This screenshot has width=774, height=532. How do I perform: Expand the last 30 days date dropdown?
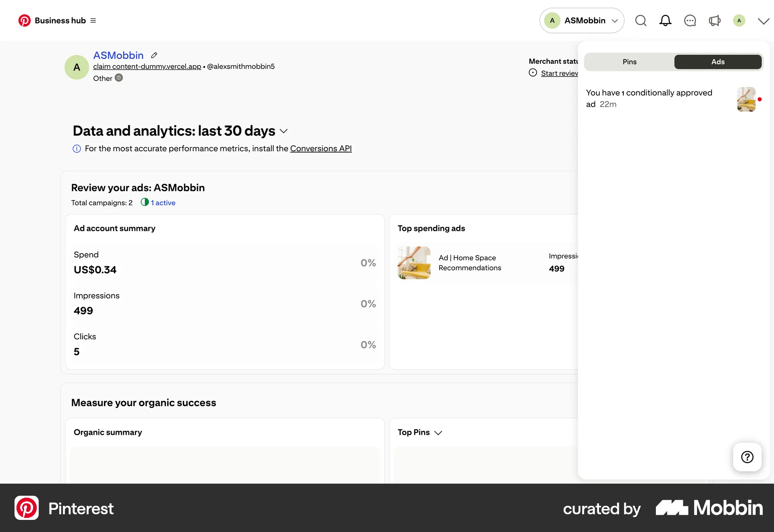click(284, 131)
